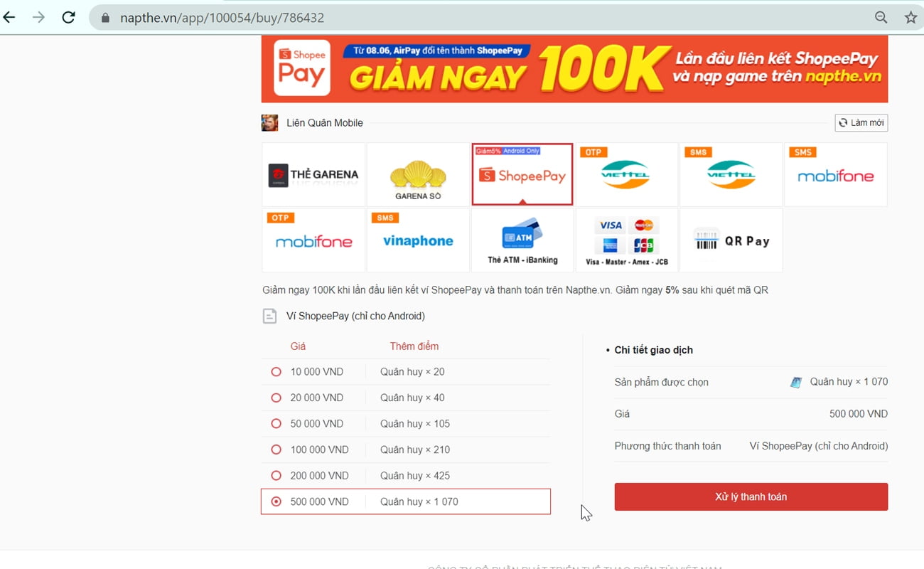Select Thẻ Garena payment method
Image resolution: width=924 pixels, height=569 pixels.
313,174
